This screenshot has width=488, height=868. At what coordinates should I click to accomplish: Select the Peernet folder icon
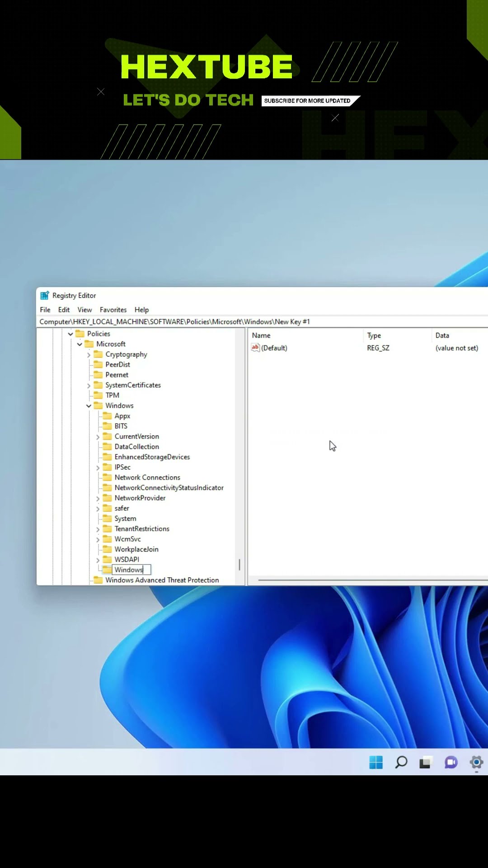point(98,375)
